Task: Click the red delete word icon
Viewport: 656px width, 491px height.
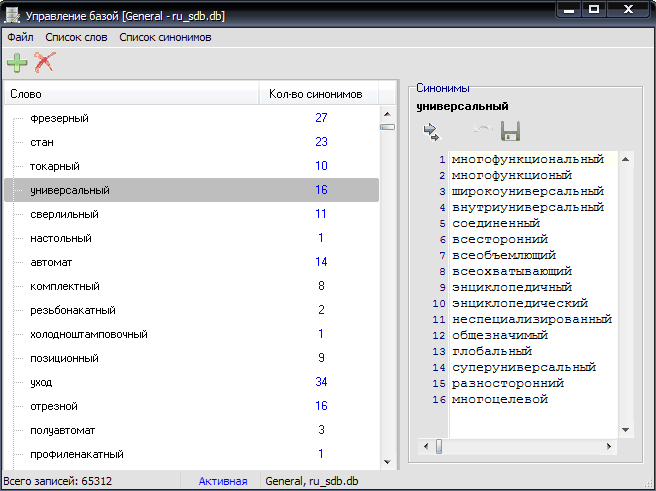Action: point(43,63)
